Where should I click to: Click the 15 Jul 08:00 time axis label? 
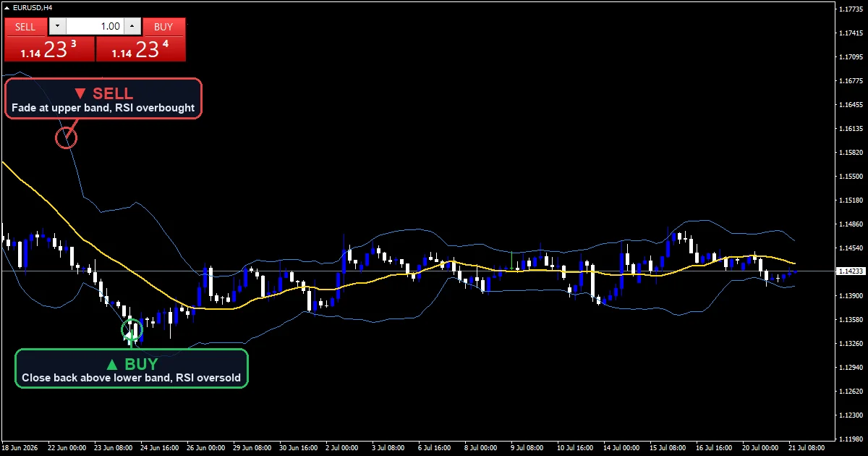(x=669, y=448)
